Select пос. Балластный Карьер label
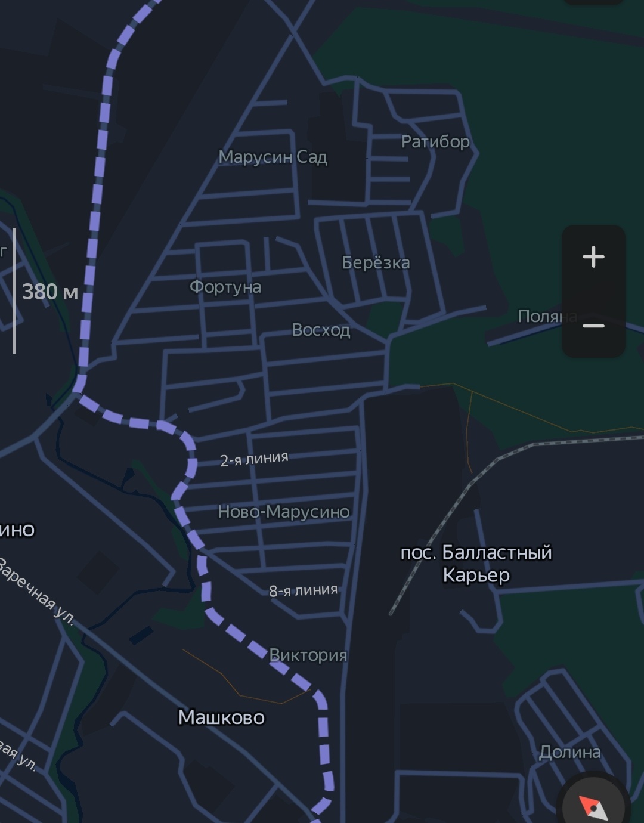The width and height of the screenshot is (644, 823). pos(476,564)
